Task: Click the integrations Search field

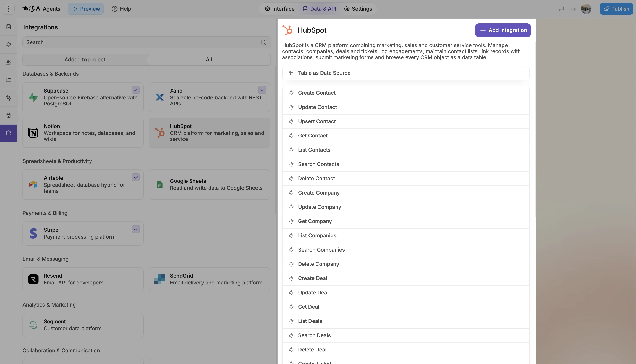Action: click(147, 42)
